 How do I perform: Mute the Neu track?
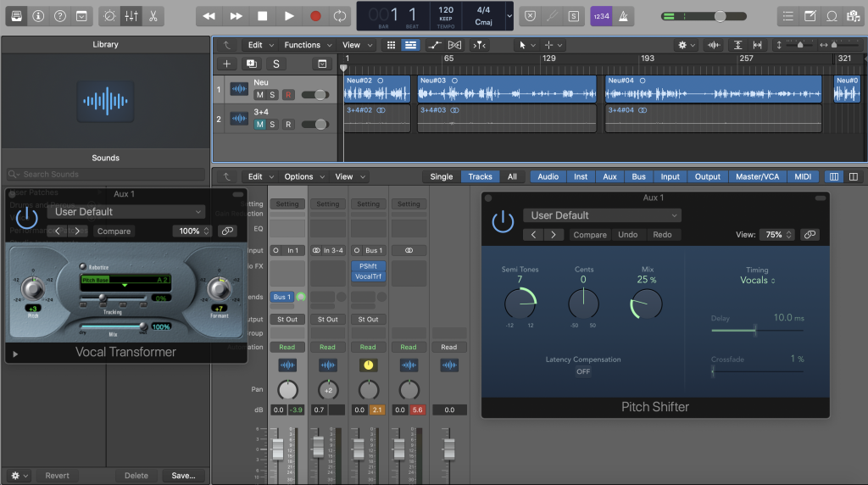click(x=259, y=95)
